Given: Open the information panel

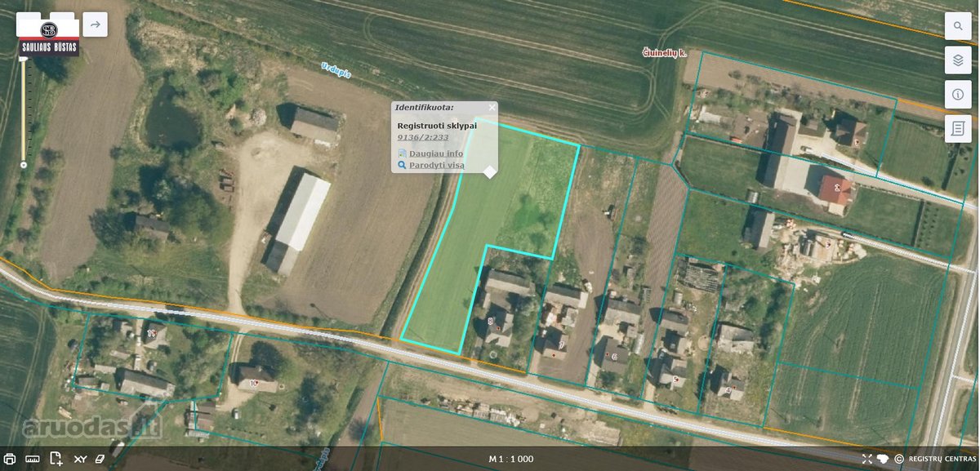Looking at the screenshot, I should point(957,95).
